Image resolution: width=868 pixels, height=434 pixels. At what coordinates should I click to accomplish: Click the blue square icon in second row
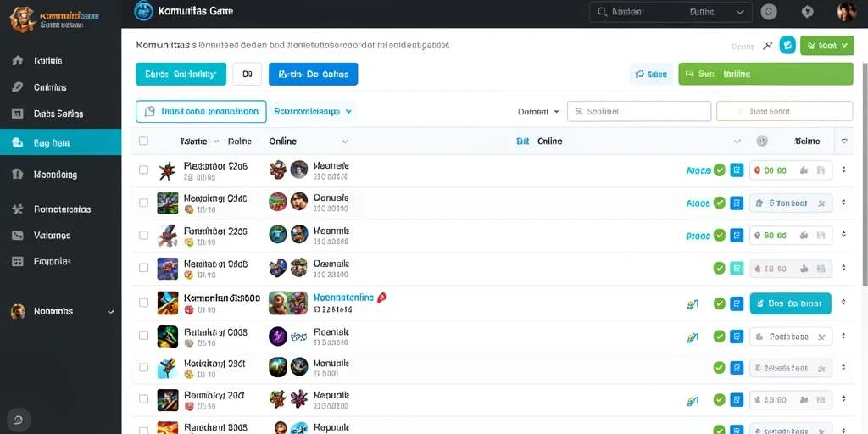coord(737,203)
